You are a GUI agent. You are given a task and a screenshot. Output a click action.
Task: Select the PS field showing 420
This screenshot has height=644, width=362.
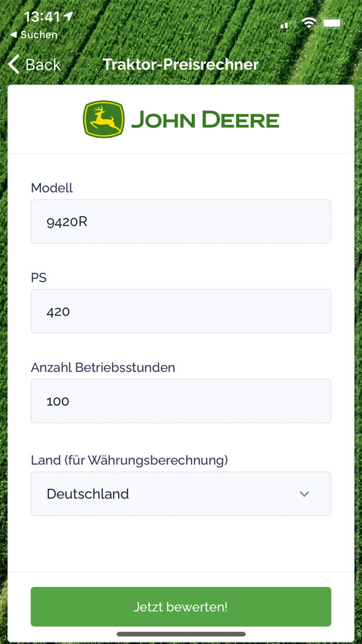point(180,311)
